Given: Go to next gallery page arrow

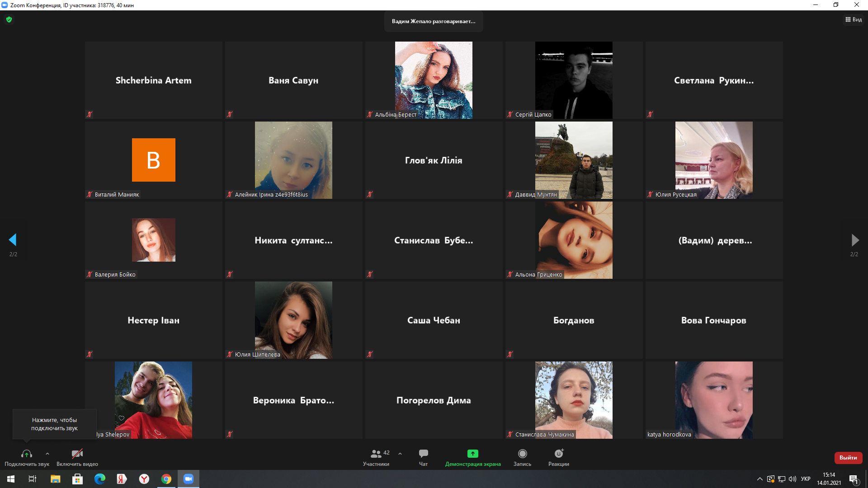Looking at the screenshot, I should 854,240.
